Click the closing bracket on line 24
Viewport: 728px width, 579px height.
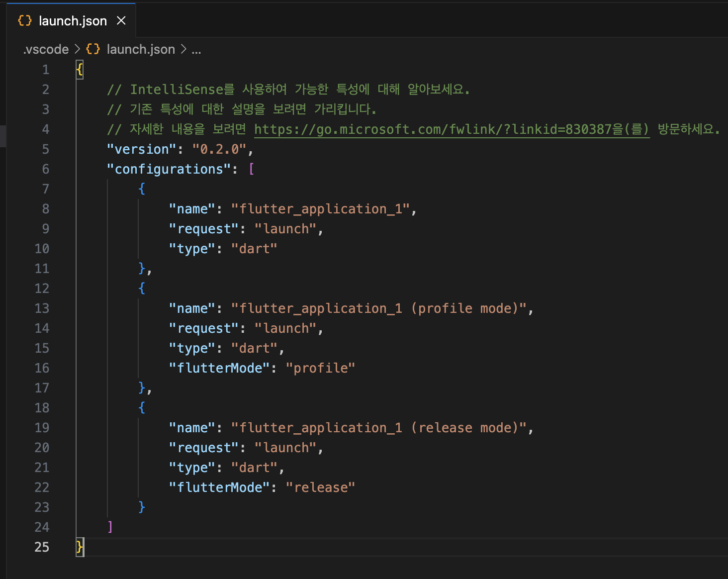(110, 527)
